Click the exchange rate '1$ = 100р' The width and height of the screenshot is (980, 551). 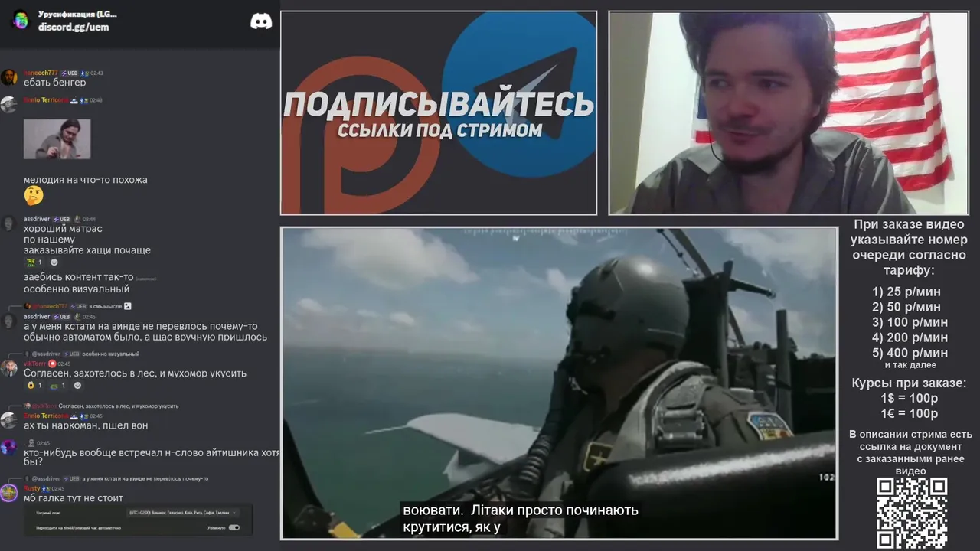click(x=909, y=399)
